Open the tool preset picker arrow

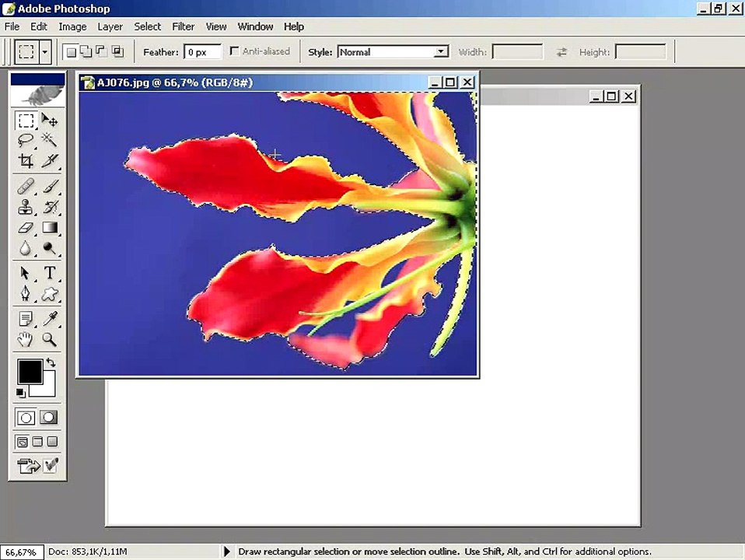pos(44,51)
